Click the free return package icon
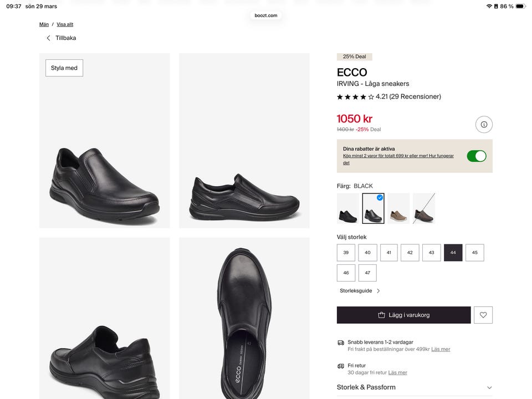The height and width of the screenshot is (399, 532). pyautogui.click(x=341, y=366)
